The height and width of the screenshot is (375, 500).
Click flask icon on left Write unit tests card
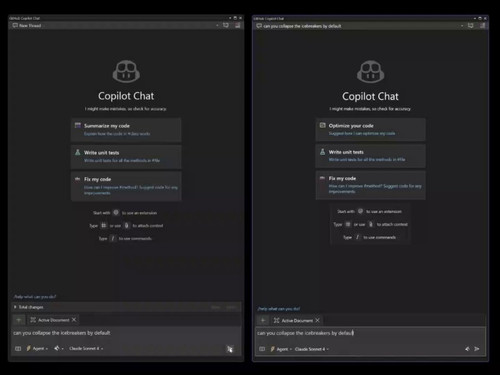(x=78, y=152)
